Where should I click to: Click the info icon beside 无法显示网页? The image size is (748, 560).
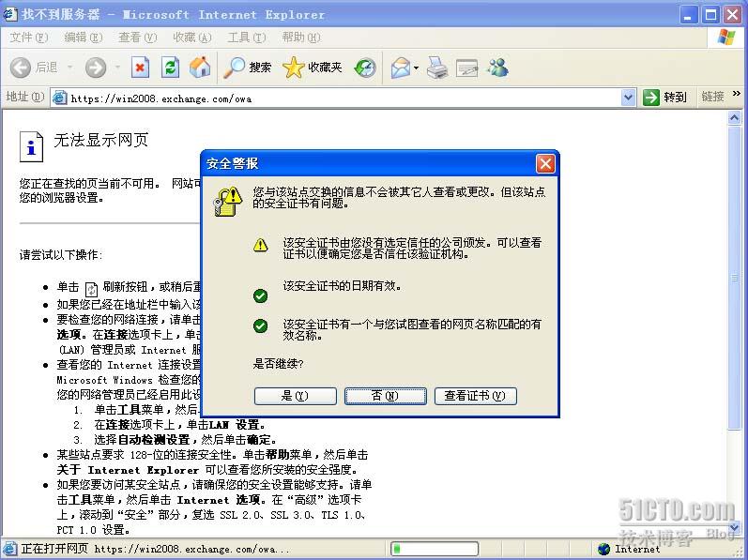[31, 146]
